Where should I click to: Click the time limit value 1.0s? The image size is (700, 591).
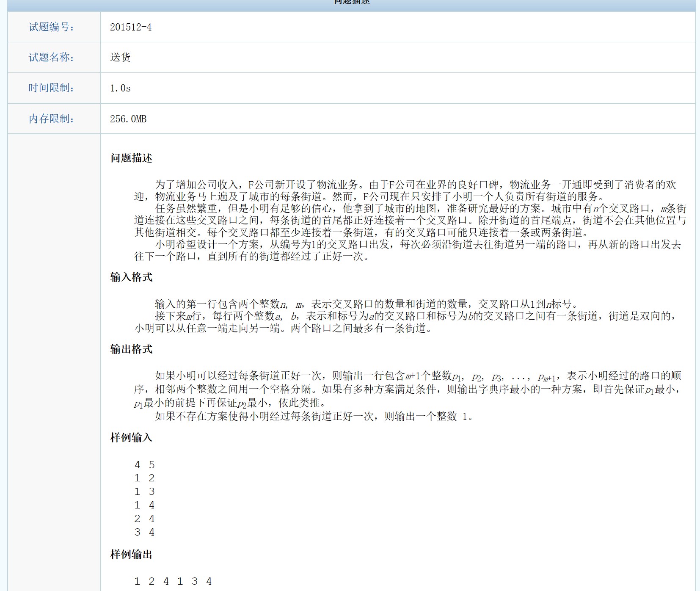coord(120,88)
